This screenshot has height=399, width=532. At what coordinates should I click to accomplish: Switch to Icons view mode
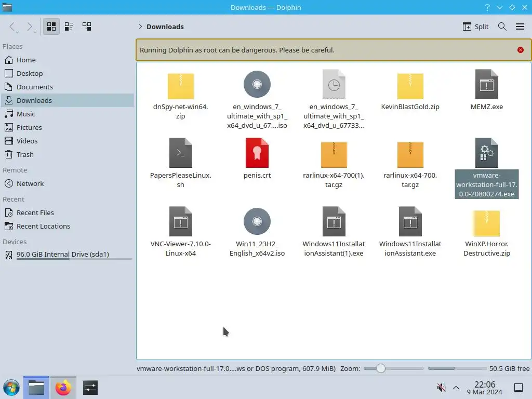pos(51,26)
